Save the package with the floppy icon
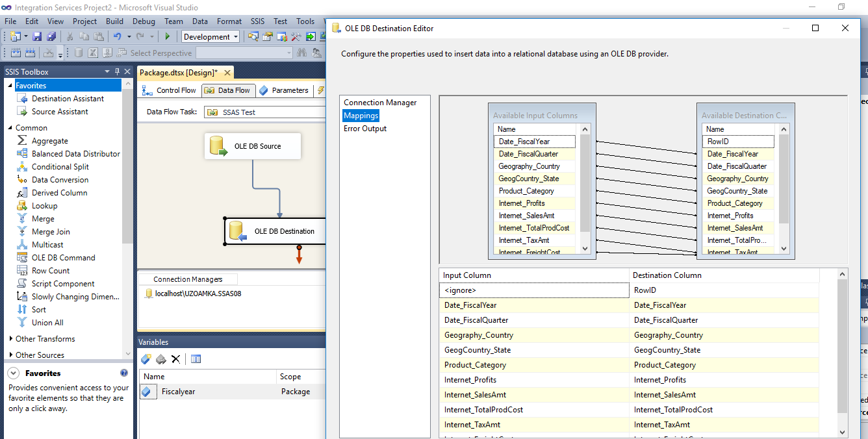The image size is (868, 439). [37, 37]
